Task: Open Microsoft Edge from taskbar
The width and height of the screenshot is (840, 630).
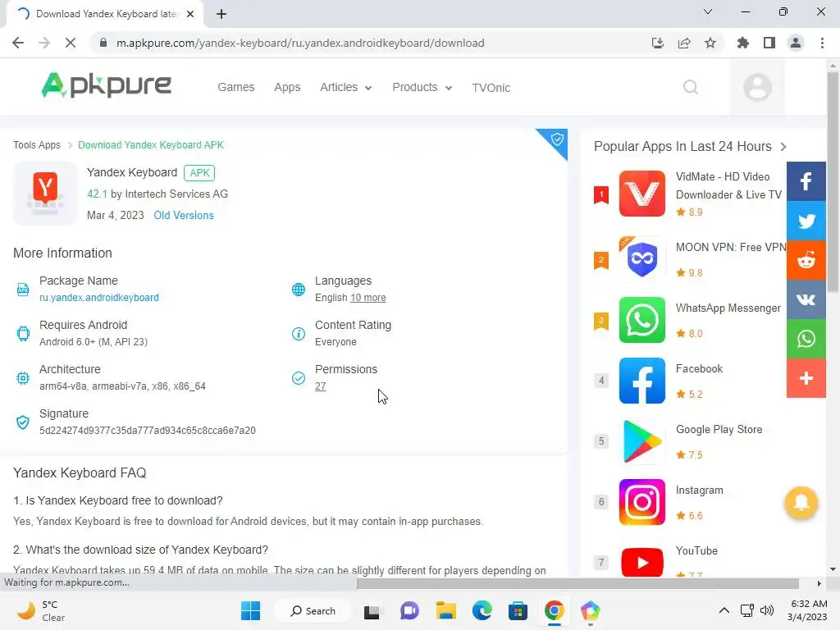Action: click(482, 610)
